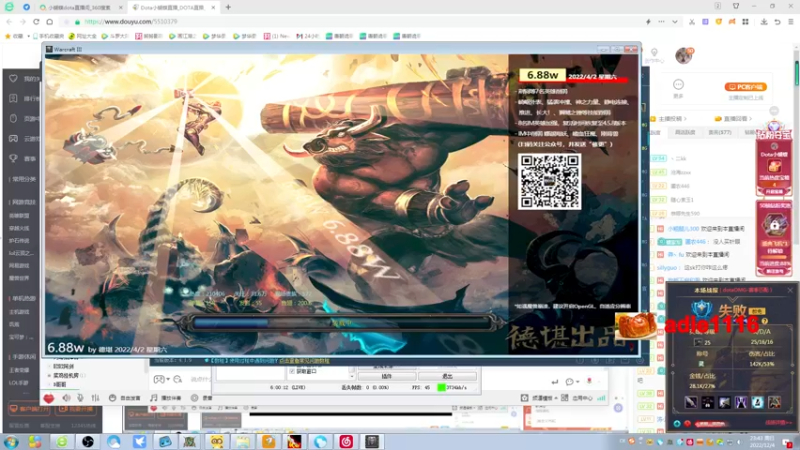Open the browser home page icon
The height and width of the screenshot is (450, 800).
[49, 21]
